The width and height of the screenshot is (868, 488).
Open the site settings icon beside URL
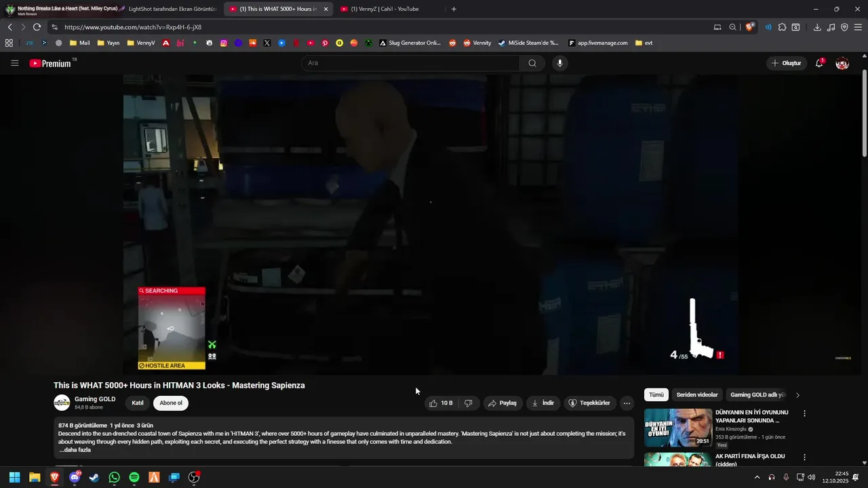pyautogui.click(x=54, y=27)
